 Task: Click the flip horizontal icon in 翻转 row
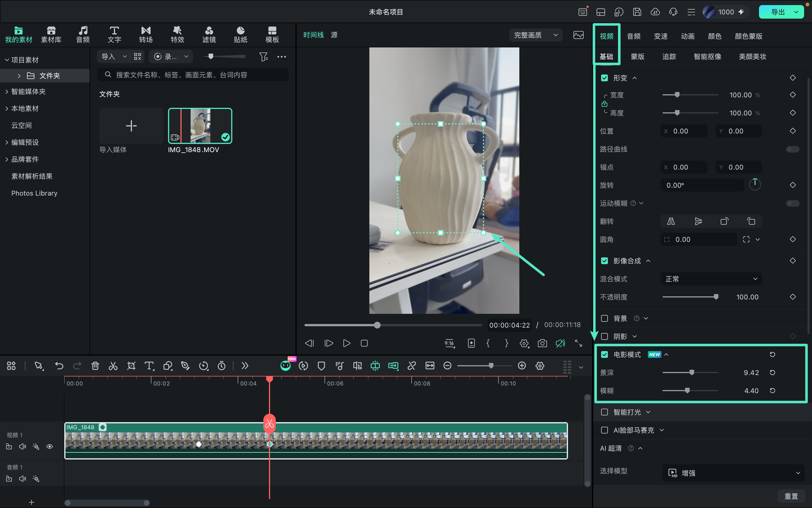tap(671, 222)
